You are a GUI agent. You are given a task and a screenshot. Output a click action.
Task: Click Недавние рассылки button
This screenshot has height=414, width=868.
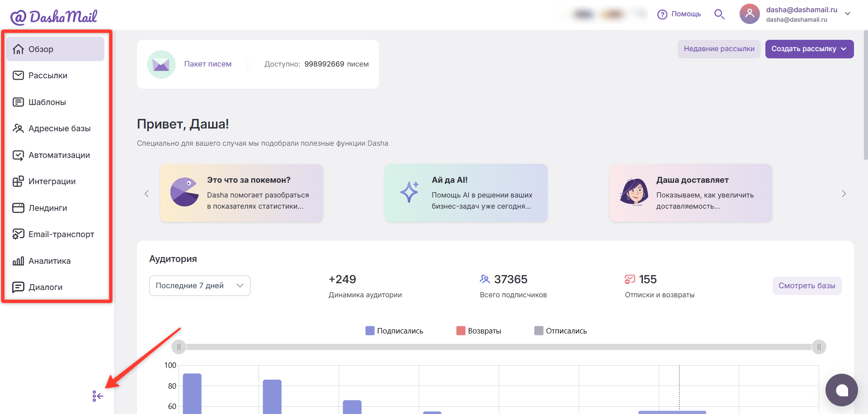coord(719,49)
